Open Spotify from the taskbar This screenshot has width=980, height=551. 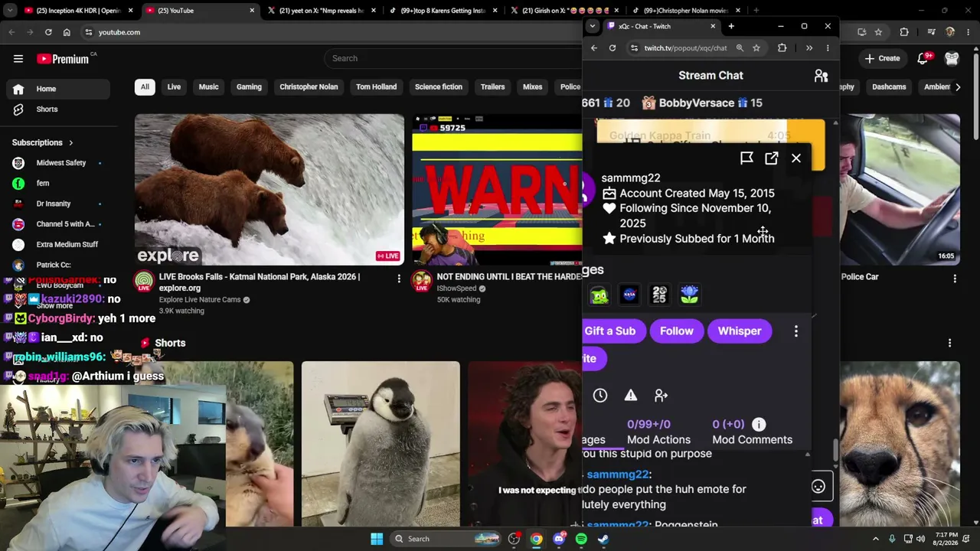581,540
